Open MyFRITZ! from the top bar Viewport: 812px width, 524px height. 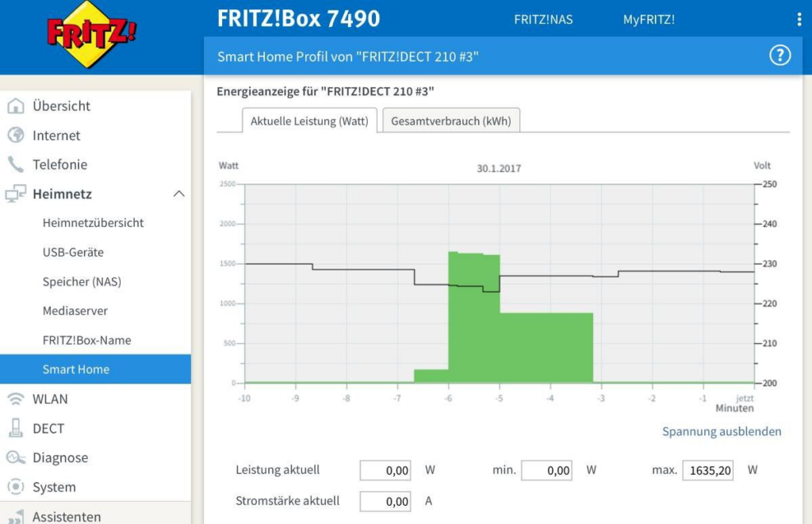(649, 20)
